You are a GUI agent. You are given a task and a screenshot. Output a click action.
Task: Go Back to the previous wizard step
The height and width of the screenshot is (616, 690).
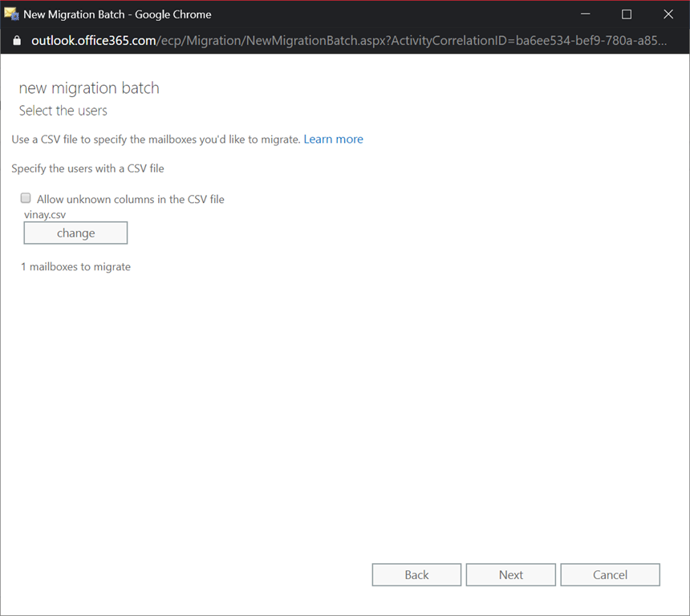pyautogui.click(x=416, y=574)
